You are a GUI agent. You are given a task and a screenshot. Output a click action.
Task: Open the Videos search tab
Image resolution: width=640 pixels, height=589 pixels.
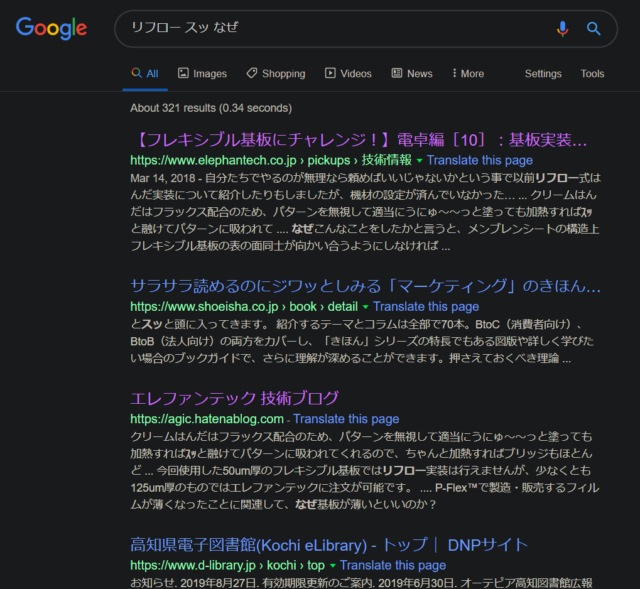(348, 73)
